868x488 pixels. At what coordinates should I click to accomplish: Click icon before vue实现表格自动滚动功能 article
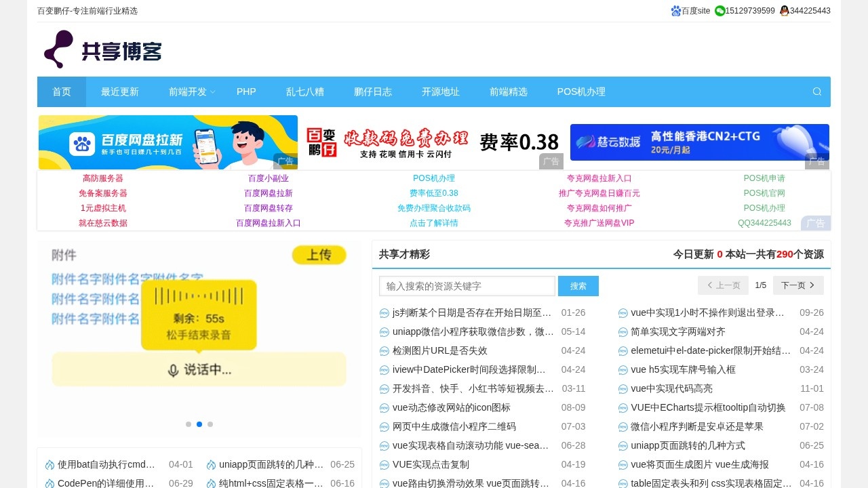(384, 446)
